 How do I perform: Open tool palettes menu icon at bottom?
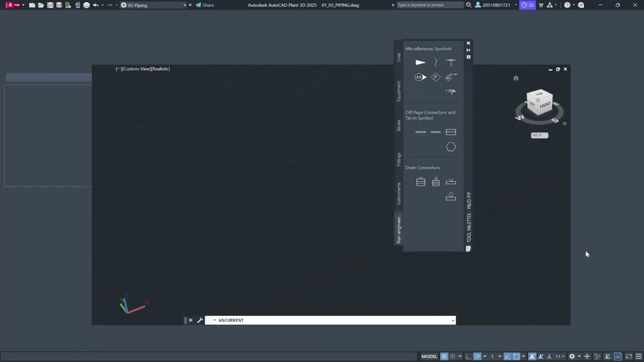pyautogui.click(x=468, y=248)
